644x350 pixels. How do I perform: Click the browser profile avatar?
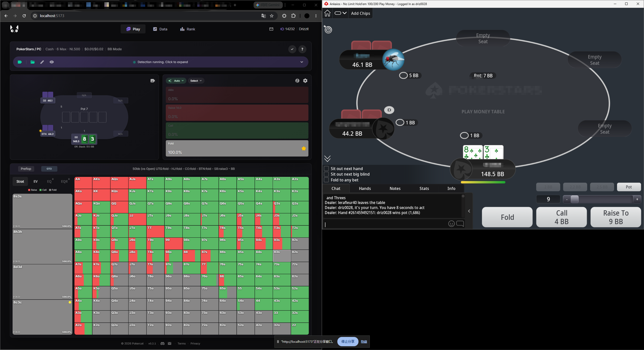point(307,16)
